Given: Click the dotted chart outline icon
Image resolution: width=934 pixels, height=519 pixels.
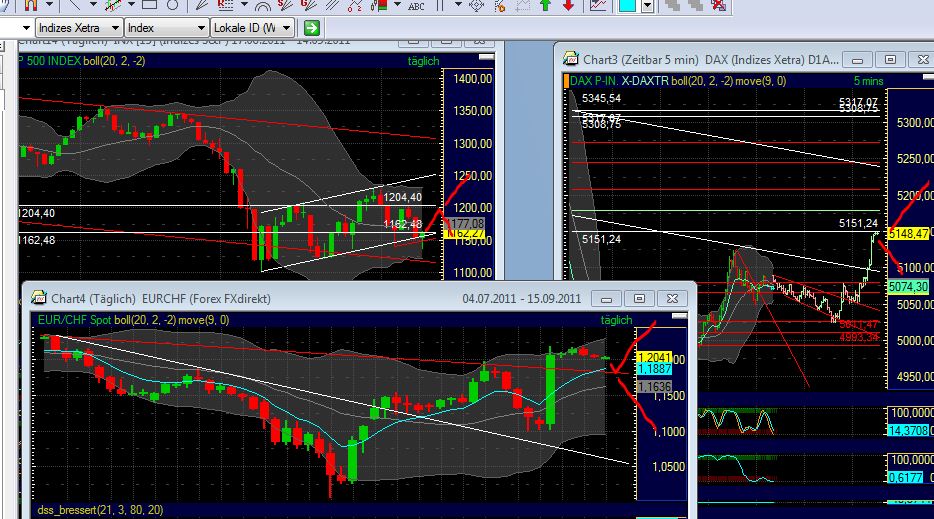Looking at the screenshot, I should click(522, 5).
